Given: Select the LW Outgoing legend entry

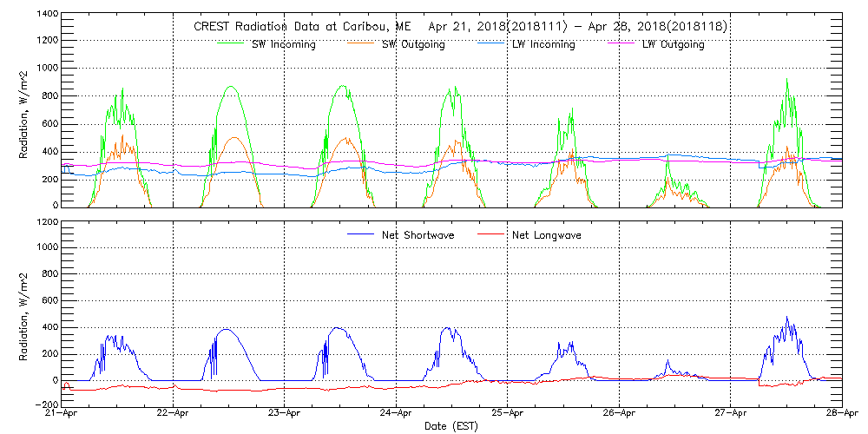Looking at the screenshot, I should click(673, 44).
